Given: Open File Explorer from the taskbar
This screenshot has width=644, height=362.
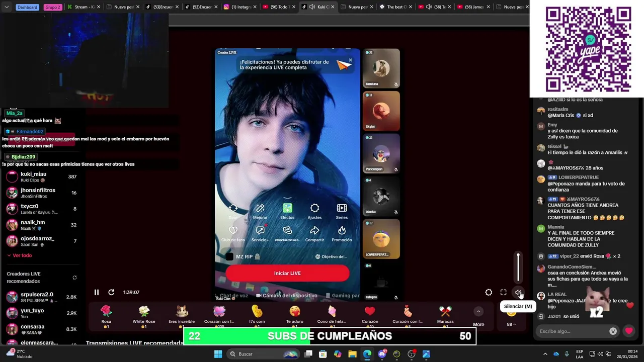Looking at the screenshot, I should pos(352,354).
